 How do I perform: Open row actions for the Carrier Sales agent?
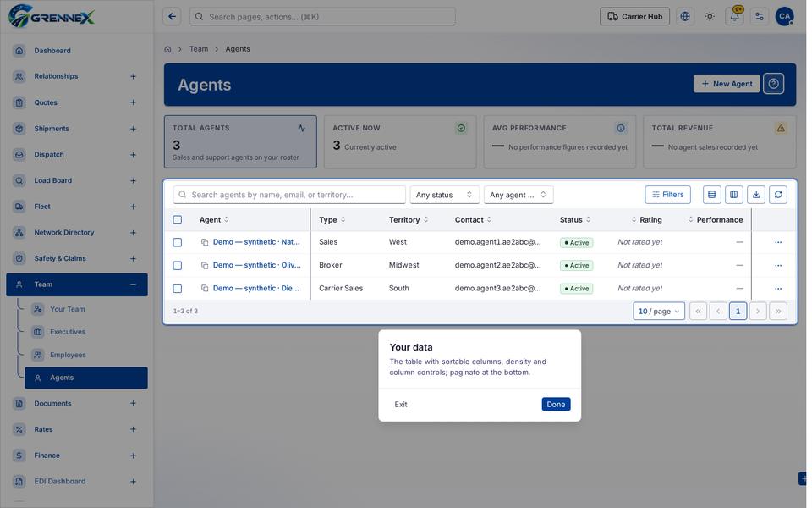coord(778,288)
